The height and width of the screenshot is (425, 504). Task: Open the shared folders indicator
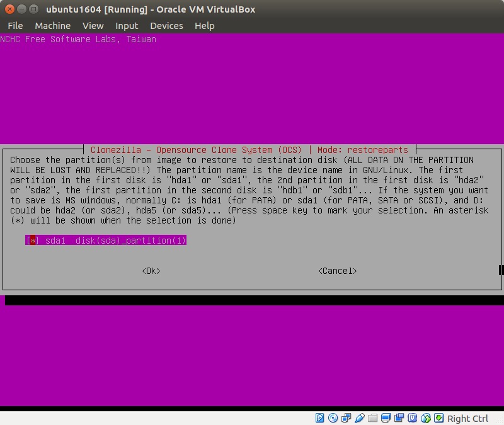(373, 418)
